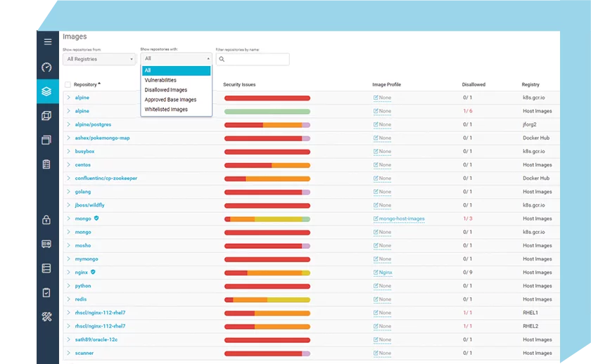Image resolution: width=591 pixels, height=364 pixels.
Task: Click the verified badge next to nginx
Action: click(x=93, y=272)
